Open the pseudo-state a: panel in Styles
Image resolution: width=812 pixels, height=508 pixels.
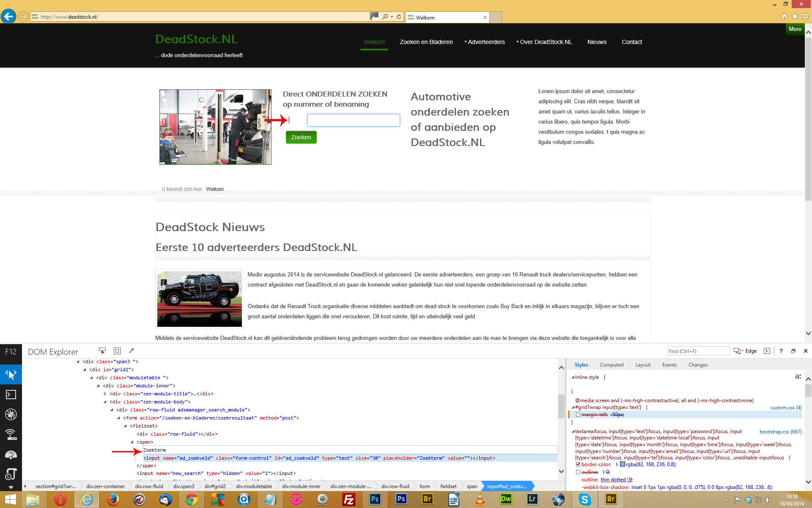pyautogui.click(x=798, y=376)
